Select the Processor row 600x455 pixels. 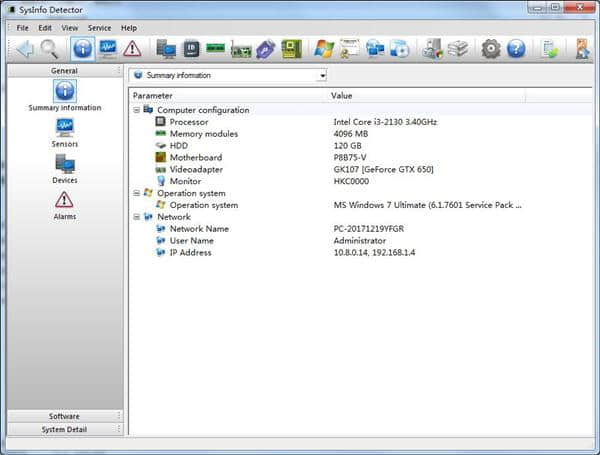point(188,122)
